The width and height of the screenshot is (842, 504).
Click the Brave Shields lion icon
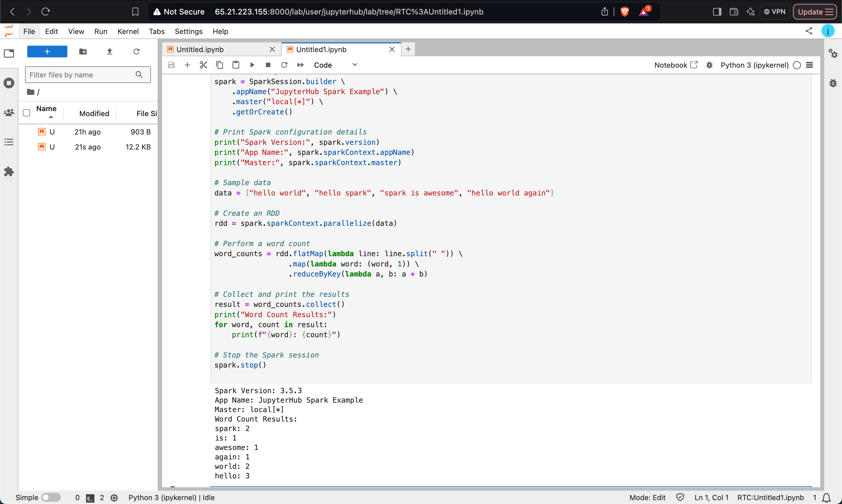coord(624,12)
